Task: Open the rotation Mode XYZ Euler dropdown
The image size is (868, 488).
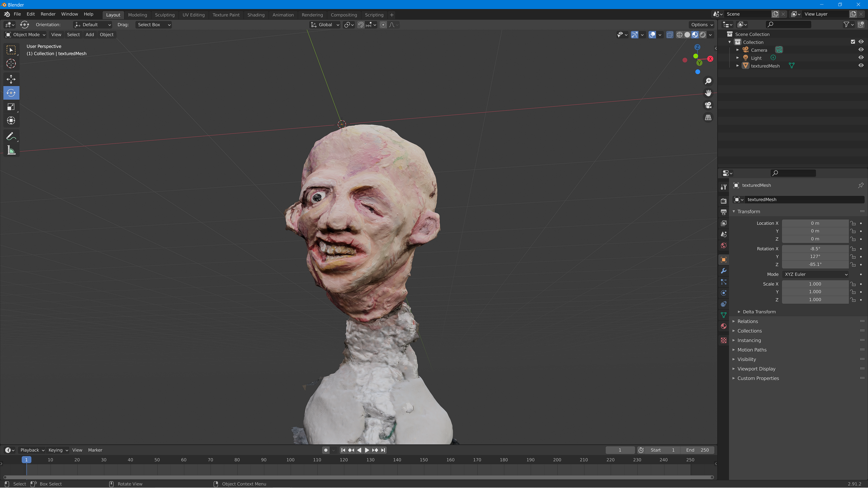Action: click(x=815, y=274)
